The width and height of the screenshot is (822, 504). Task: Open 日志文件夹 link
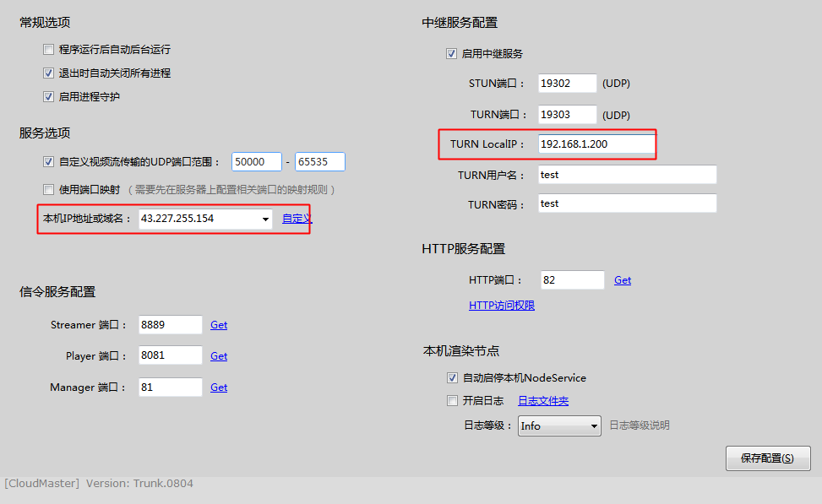pyautogui.click(x=543, y=401)
